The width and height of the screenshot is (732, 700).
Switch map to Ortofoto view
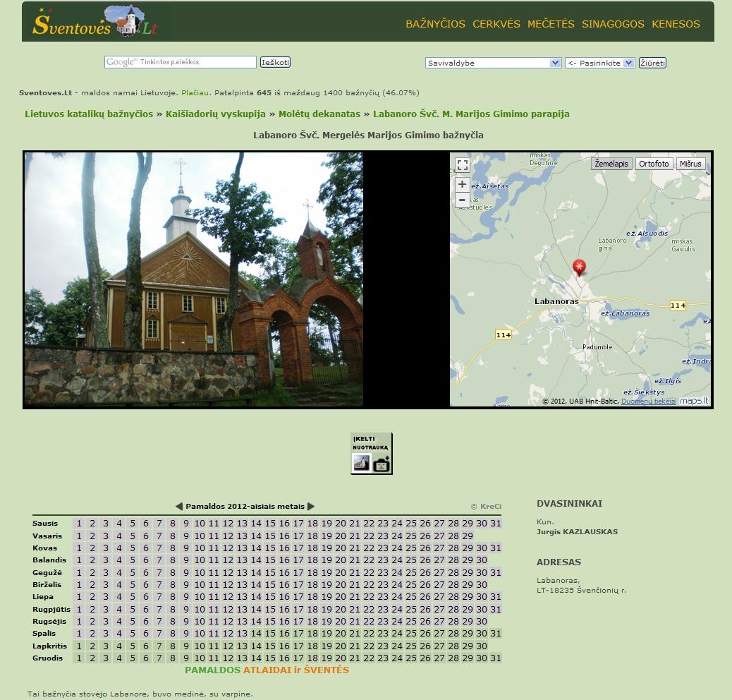(654, 164)
